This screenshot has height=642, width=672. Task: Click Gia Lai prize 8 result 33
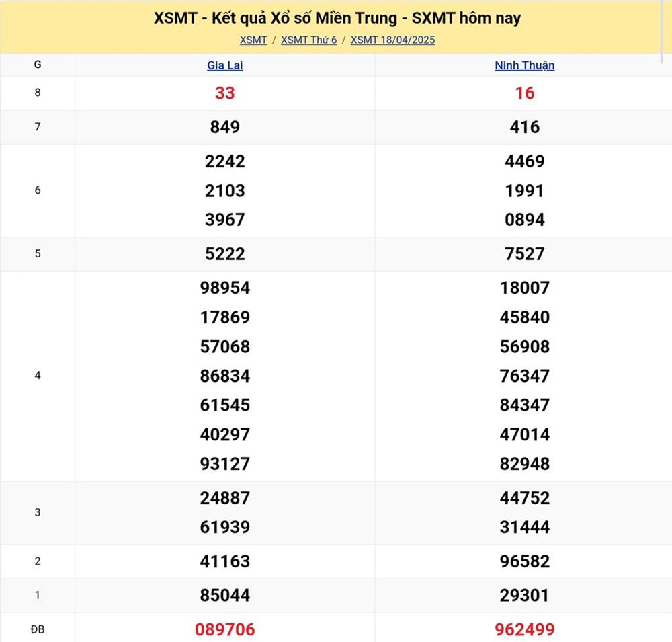[x=224, y=93]
